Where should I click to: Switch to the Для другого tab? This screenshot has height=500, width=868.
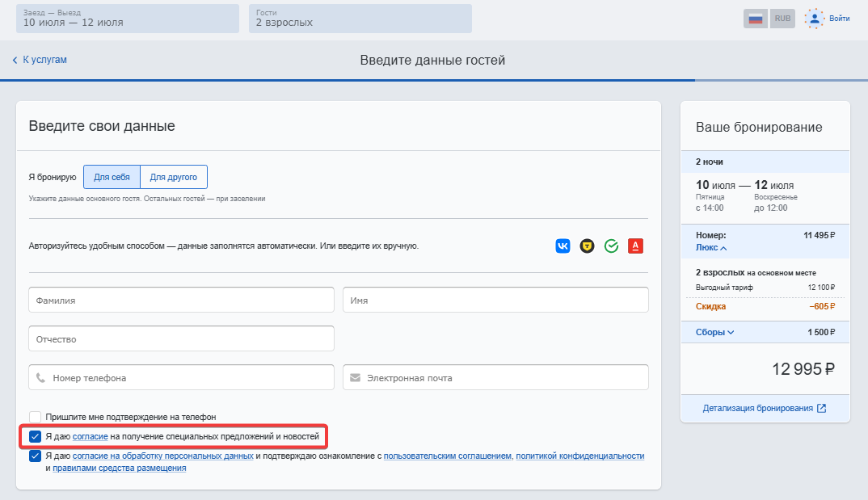(174, 177)
